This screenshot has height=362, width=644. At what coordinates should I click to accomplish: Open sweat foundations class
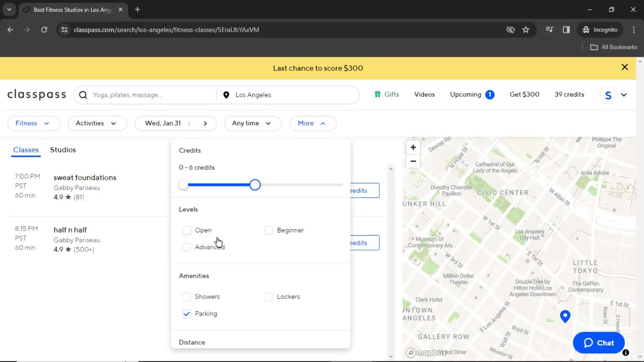pyautogui.click(x=85, y=178)
